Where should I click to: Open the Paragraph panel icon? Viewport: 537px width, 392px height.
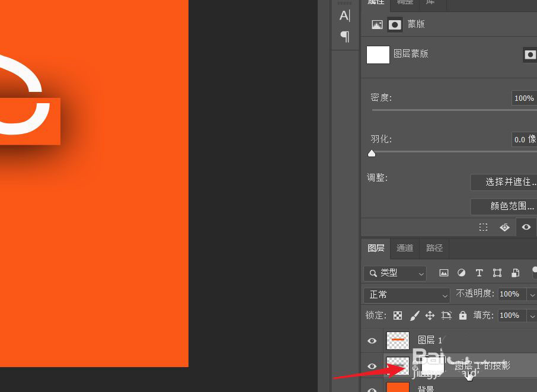pos(345,36)
